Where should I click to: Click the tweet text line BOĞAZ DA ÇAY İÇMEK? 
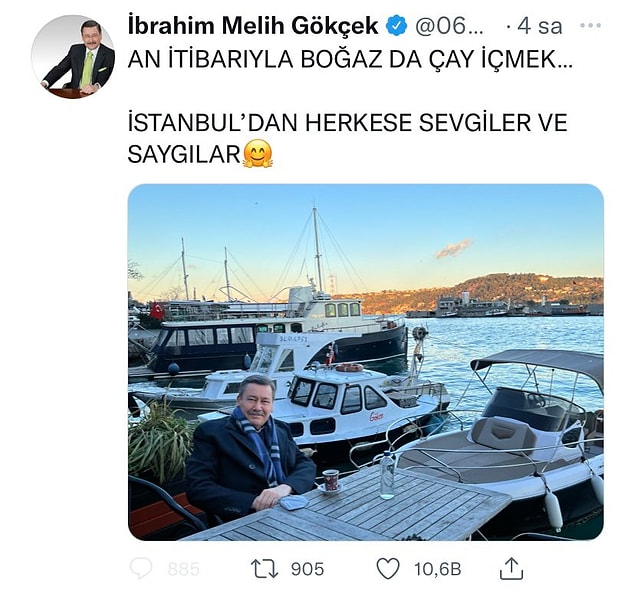351,59
